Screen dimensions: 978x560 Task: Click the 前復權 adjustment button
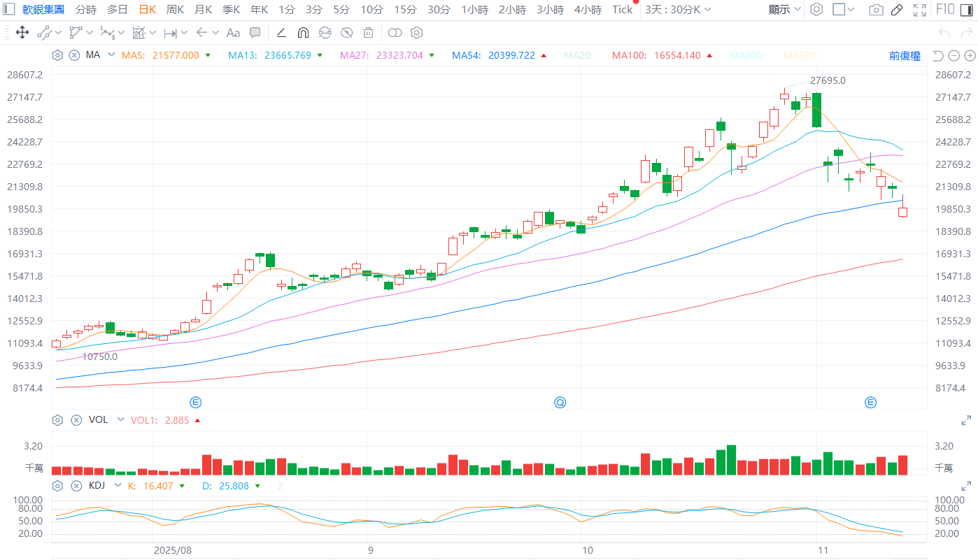[905, 56]
